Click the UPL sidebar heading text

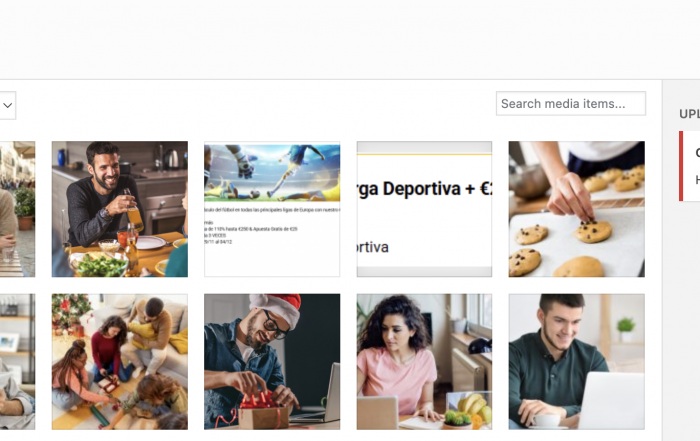689,114
